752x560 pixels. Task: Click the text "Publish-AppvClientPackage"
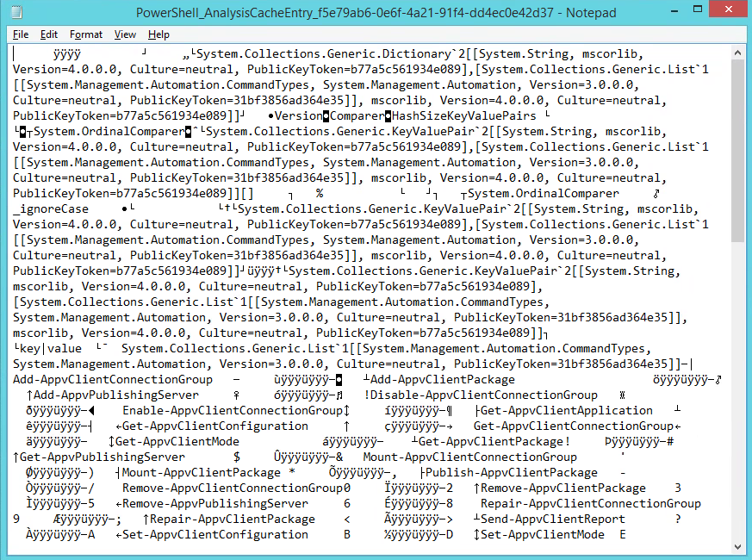[x=512, y=473]
